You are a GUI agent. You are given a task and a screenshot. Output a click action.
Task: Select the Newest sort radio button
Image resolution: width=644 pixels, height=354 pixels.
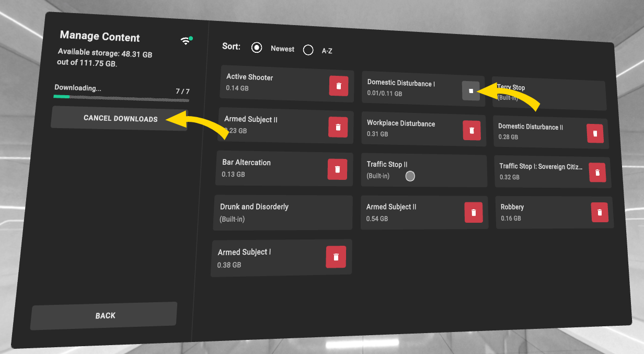(x=257, y=48)
